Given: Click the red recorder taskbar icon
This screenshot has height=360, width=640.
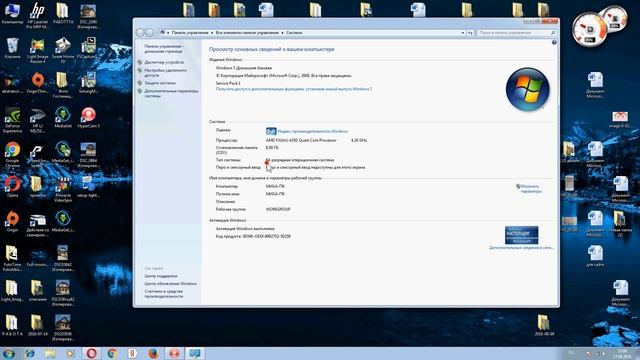Looking at the screenshot, I should (174, 353).
